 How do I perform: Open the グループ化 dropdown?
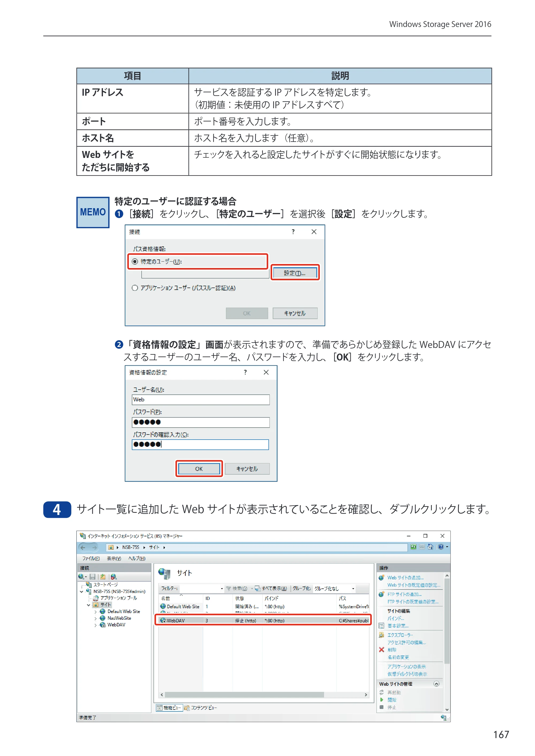[353, 589]
